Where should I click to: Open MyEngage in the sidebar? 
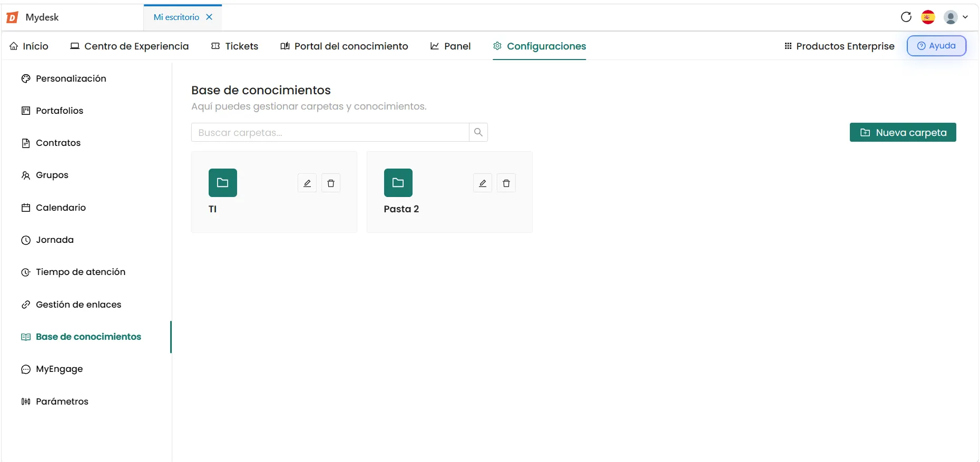[x=52, y=369]
